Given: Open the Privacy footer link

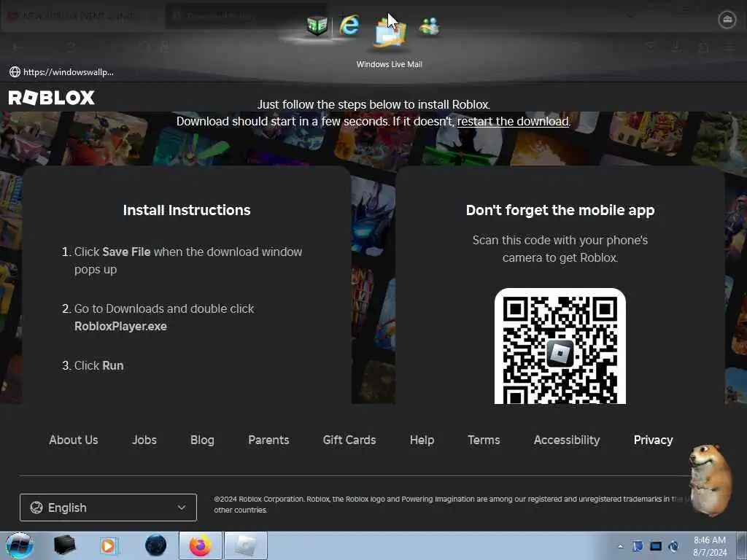Looking at the screenshot, I should coord(653,440).
